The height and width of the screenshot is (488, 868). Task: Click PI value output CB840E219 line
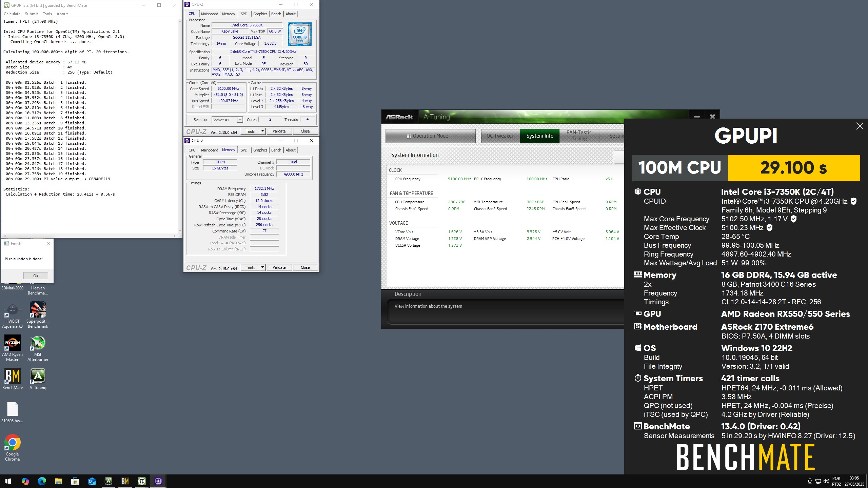click(x=58, y=179)
